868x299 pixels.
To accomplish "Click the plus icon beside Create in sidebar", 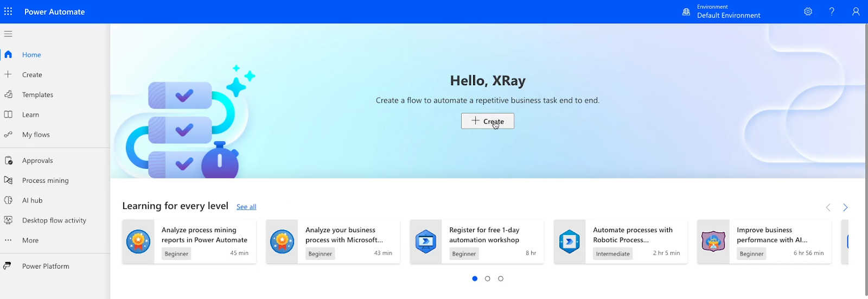I will point(8,74).
